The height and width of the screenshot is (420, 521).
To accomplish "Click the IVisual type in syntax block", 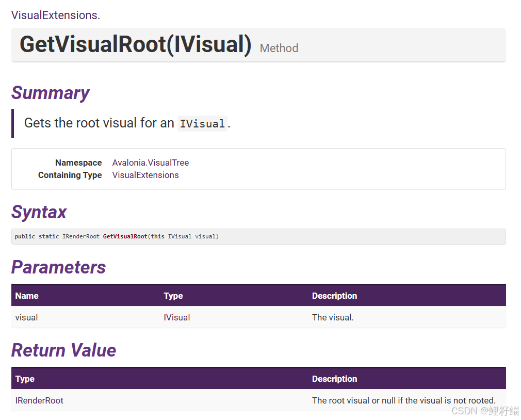I will 180,236.
